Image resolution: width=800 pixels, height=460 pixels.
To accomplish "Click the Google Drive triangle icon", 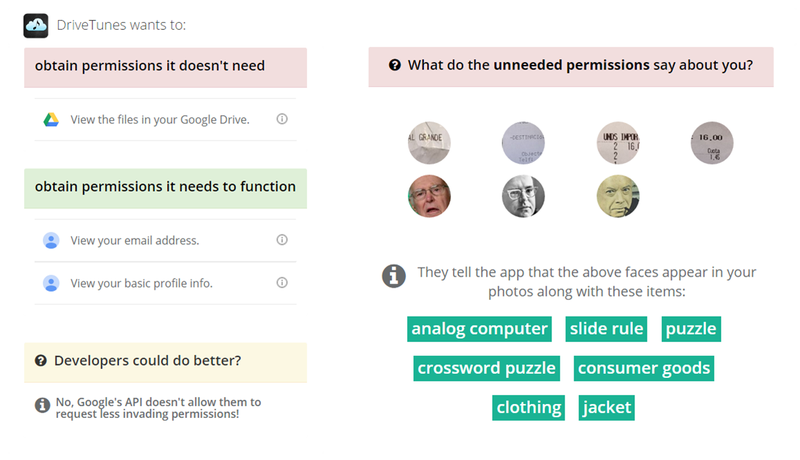I will coord(51,120).
